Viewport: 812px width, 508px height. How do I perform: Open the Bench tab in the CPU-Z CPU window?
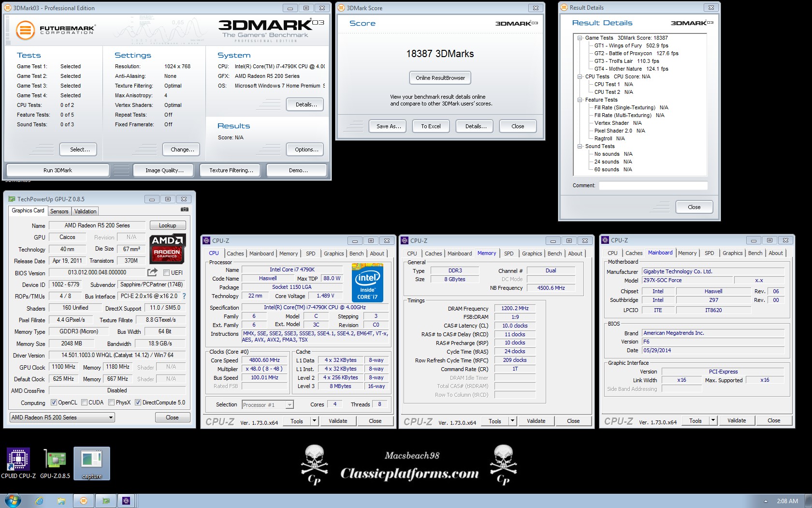(357, 254)
